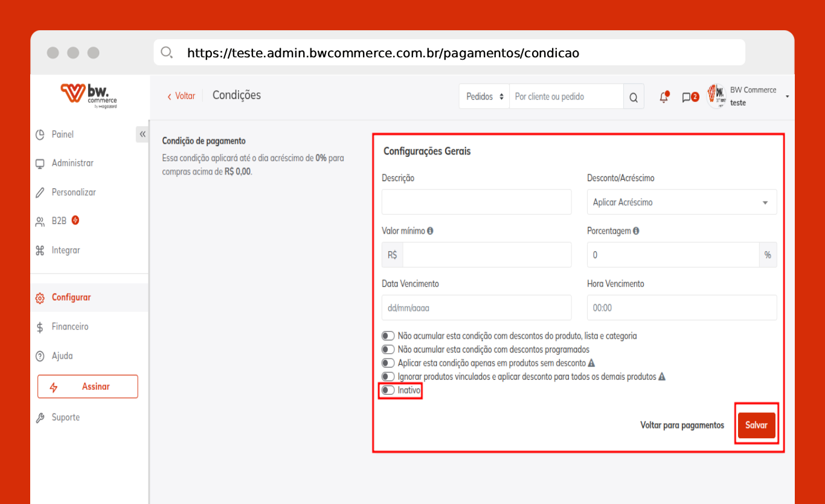Click the Assinar button
Image resolution: width=825 pixels, height=504 pixels.
88,386
